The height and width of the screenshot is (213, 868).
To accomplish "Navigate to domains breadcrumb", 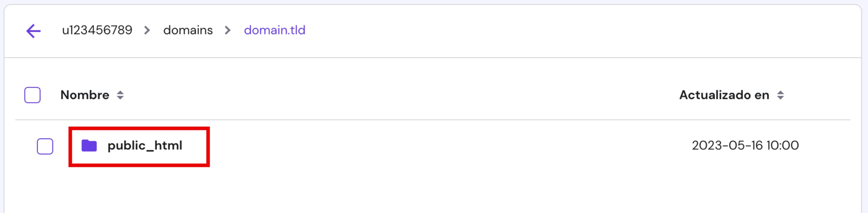I will click(x=188, y=30).
